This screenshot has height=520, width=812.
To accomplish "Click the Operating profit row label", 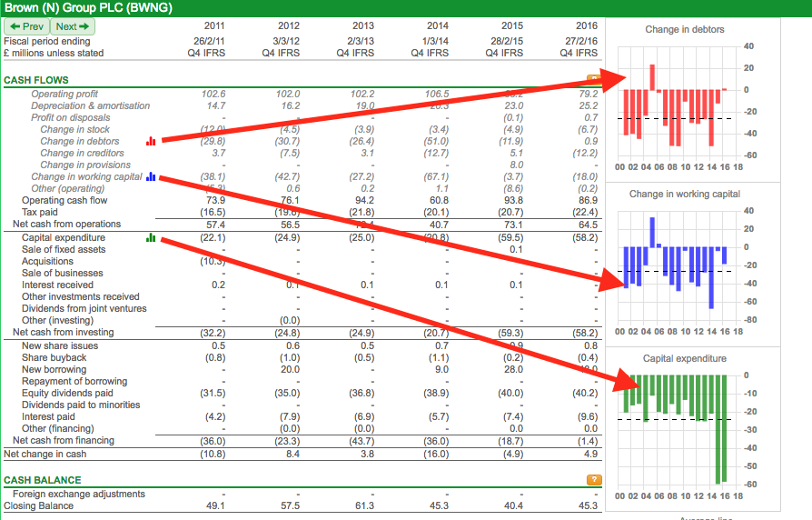I will click(64, 94).
